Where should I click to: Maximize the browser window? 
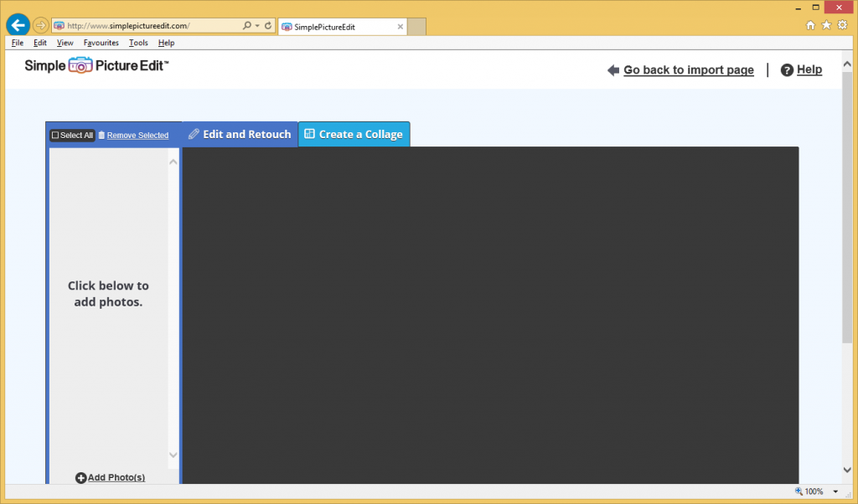pyautogui.click(x=815, y=8)
